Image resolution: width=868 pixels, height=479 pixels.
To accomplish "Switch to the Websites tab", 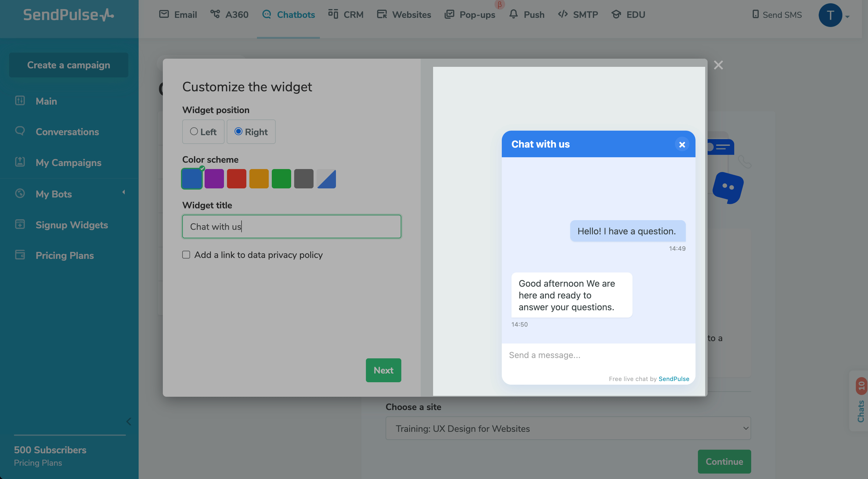I will click(x=404, y=14).
